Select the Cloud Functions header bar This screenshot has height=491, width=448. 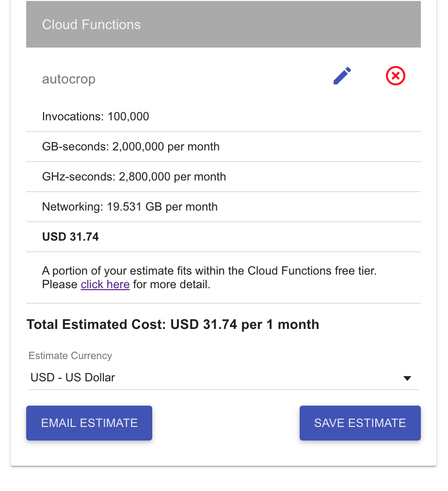click(x=224, y=24)
